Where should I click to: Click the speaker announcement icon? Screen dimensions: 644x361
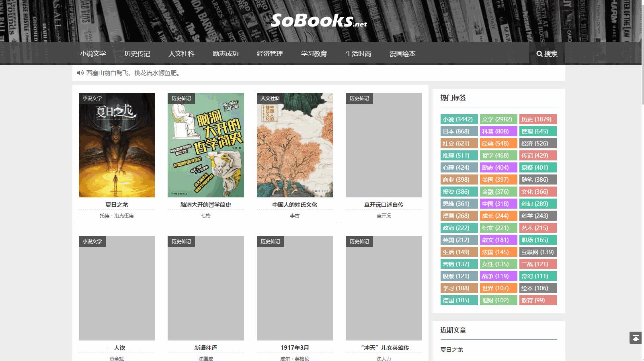(80, 73)
